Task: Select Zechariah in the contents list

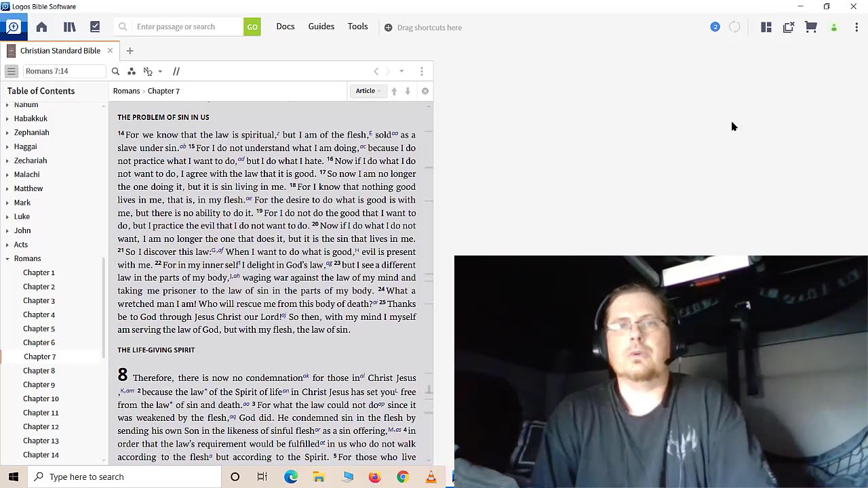Action: point(31,161)
